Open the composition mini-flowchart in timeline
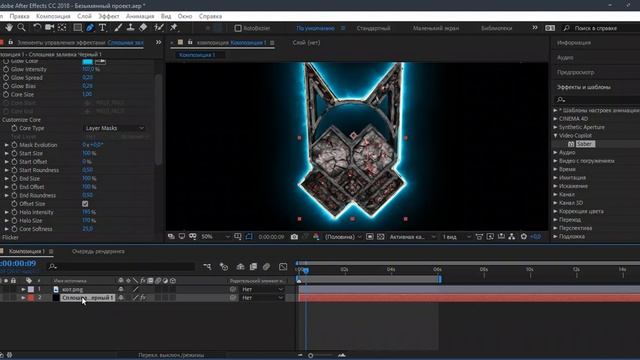Image resolution: width=640 pixels, height=360 pixels. tap(207, 267)
